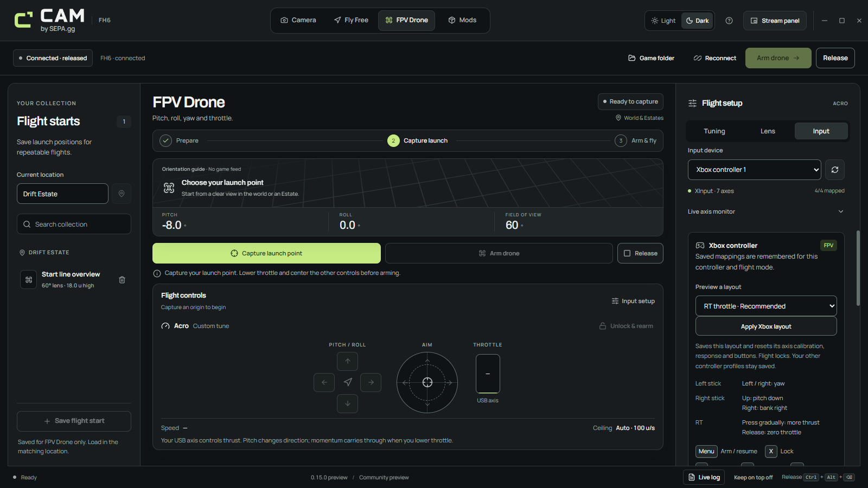The width and height of the screenshot is (868, 488).
Task: Click the Flight setup sliders icon
Action: coord(693,103)
